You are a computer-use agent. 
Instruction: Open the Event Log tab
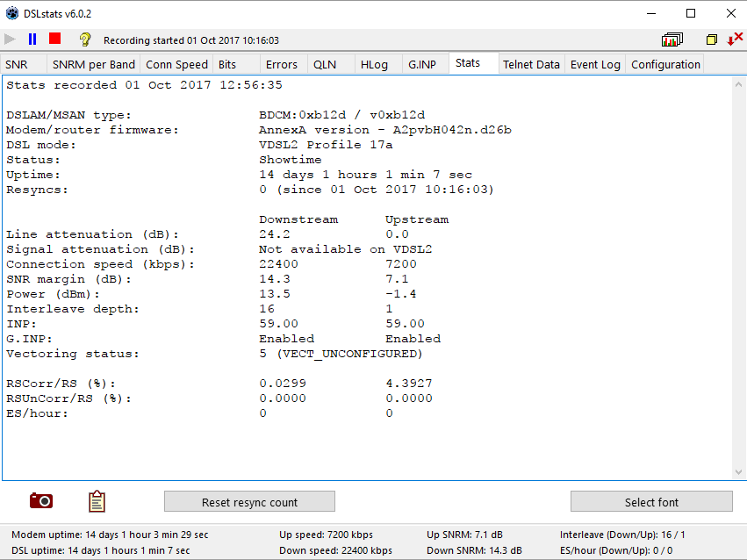[x=595, y=64]
